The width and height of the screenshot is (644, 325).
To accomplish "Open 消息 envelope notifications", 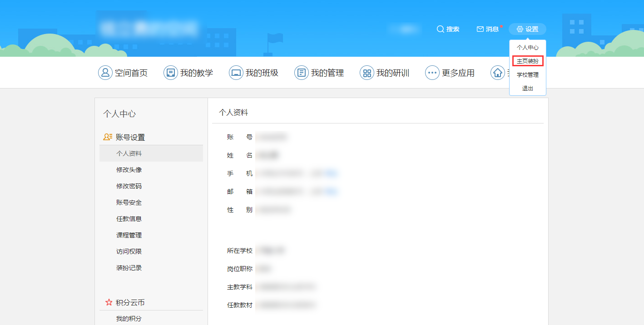I will coord(480,29).
